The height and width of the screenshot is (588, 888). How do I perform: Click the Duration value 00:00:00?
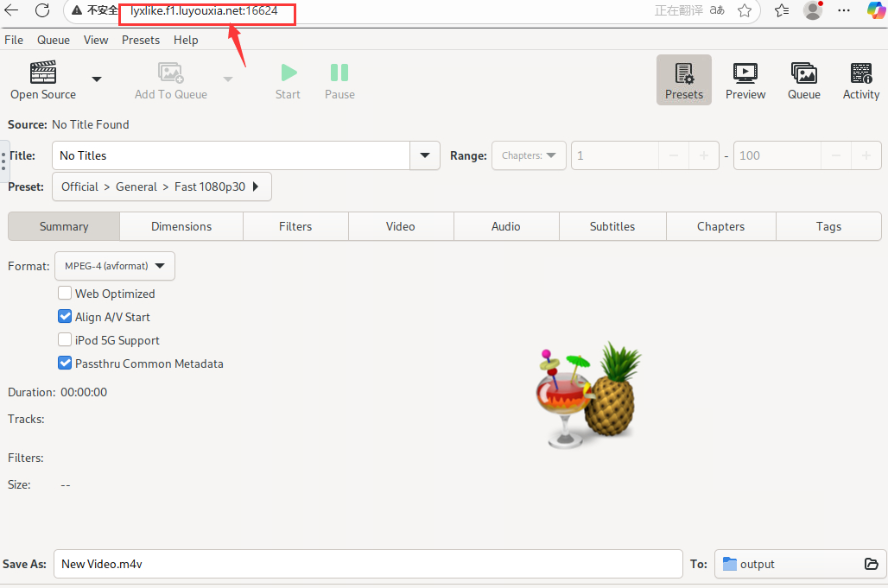point(84,392)
